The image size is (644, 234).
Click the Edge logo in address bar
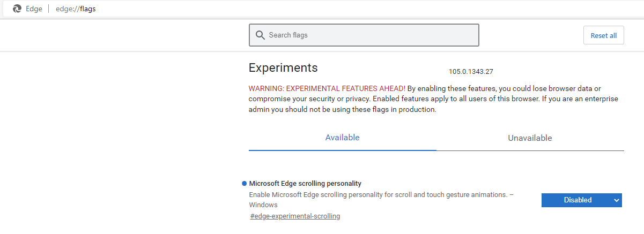[x=17, y=9]
